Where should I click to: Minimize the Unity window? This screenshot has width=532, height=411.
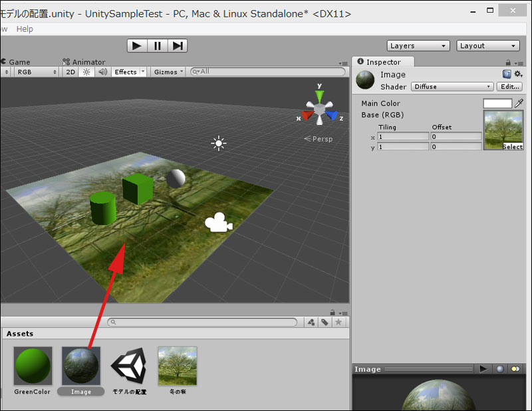click(473, 11)
